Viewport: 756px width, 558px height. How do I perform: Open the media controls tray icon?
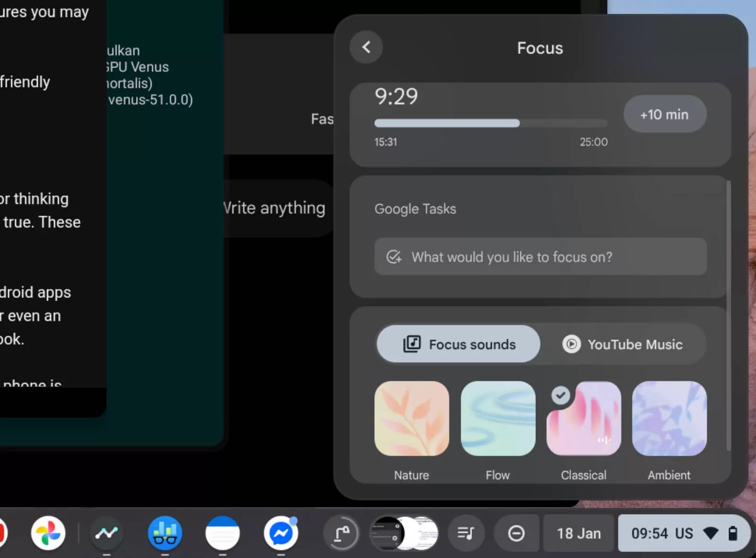click(465, 533)
